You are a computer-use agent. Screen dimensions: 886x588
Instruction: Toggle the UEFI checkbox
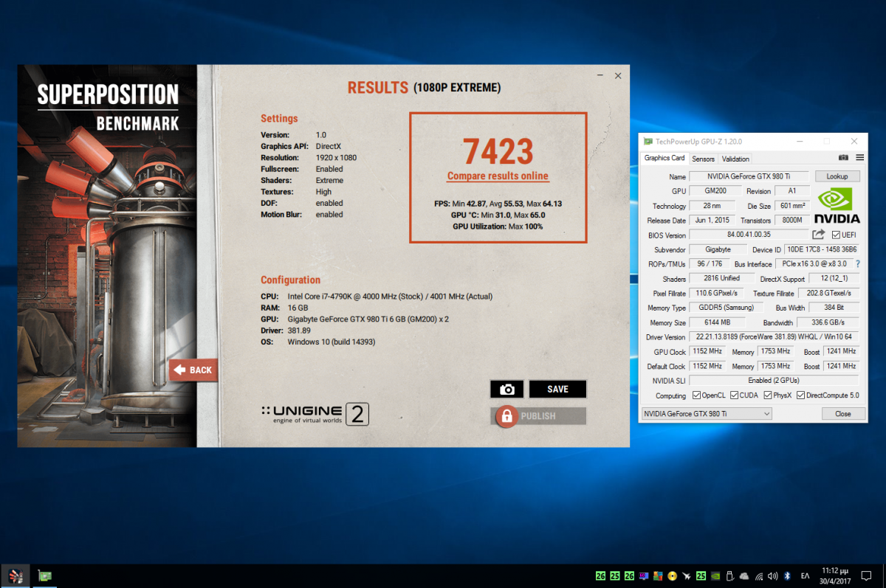coord(836,235)
